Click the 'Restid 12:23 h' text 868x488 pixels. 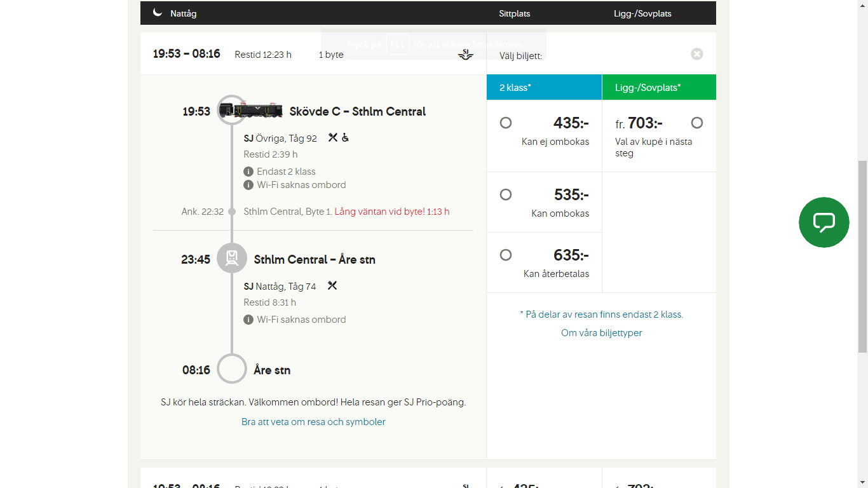263,55
